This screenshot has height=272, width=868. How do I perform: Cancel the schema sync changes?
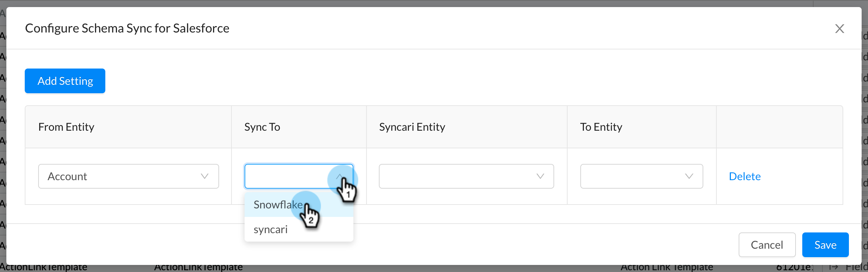click(x=767, y=244)
